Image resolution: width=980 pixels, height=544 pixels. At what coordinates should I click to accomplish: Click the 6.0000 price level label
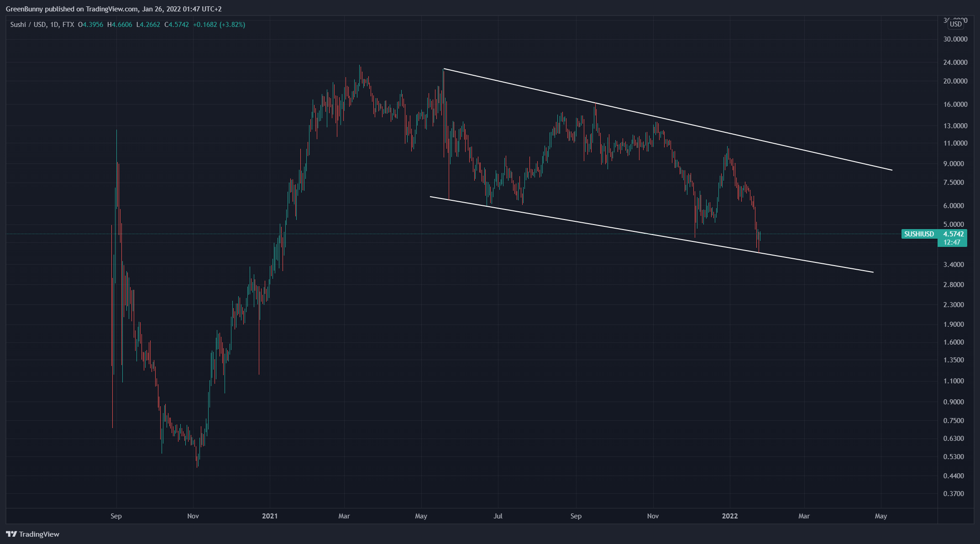(x=954, y=206)
